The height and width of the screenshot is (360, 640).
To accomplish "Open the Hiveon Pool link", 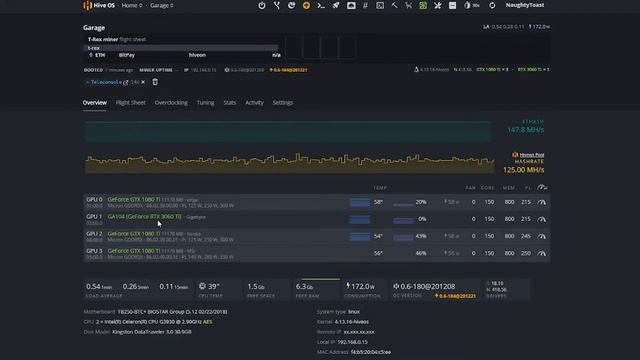I will (531, 155).
